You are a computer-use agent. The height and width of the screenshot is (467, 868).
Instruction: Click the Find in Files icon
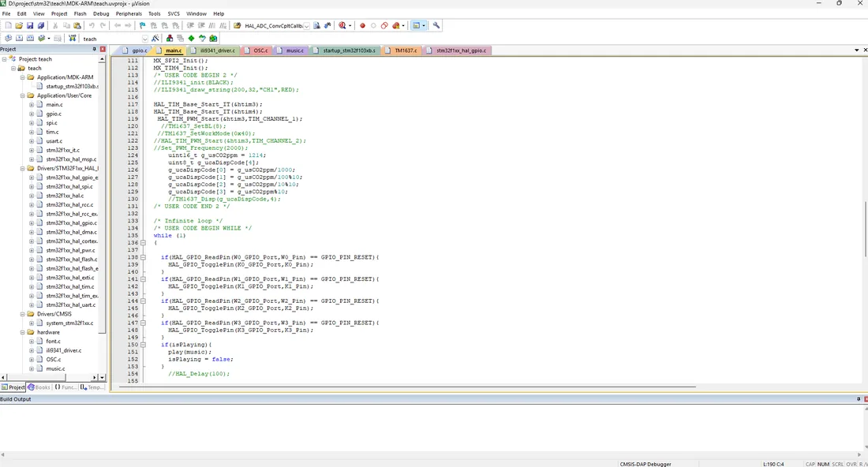pyautogui.click(x=238, y=25)
